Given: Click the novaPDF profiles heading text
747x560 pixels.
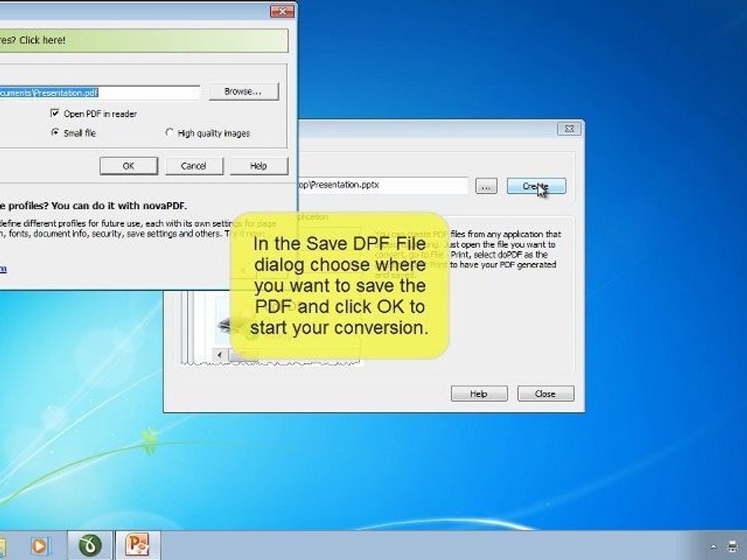Looking at the screenshot, I should (93, 205).
